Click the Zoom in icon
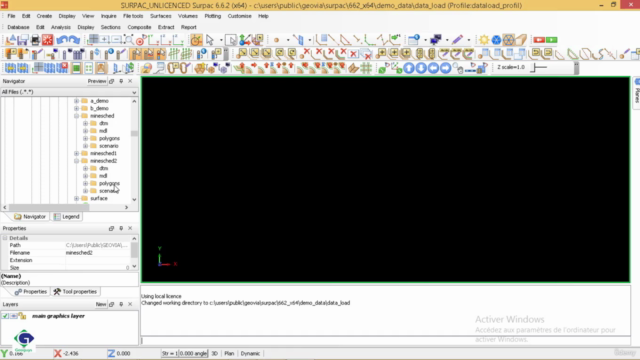Image resolution: width=640 pixels, height=360 pixels. click(105, 40)
